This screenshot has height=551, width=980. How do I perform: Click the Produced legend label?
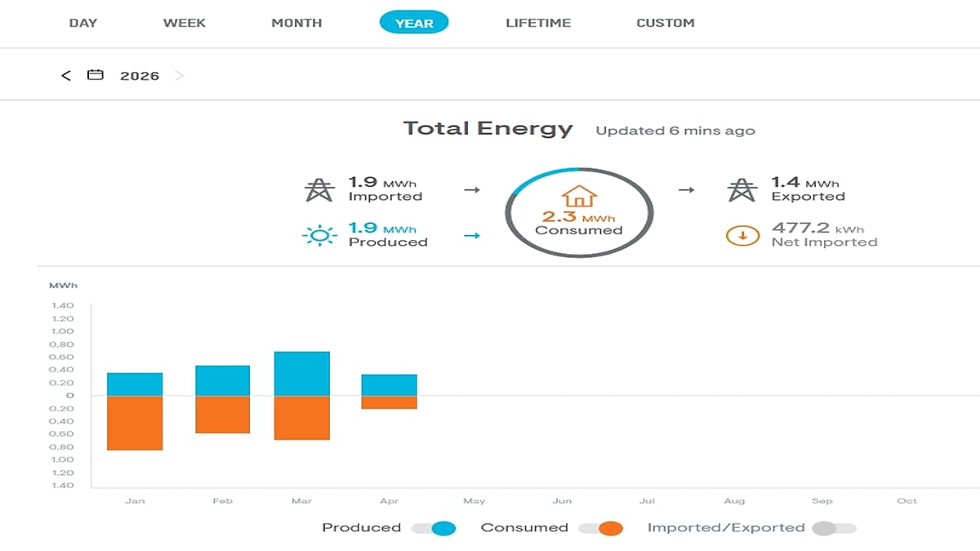pos(362,528)
